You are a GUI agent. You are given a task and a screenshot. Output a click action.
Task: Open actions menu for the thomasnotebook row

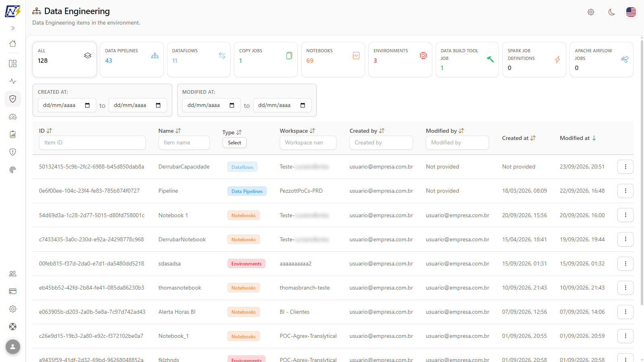[625, 288]
